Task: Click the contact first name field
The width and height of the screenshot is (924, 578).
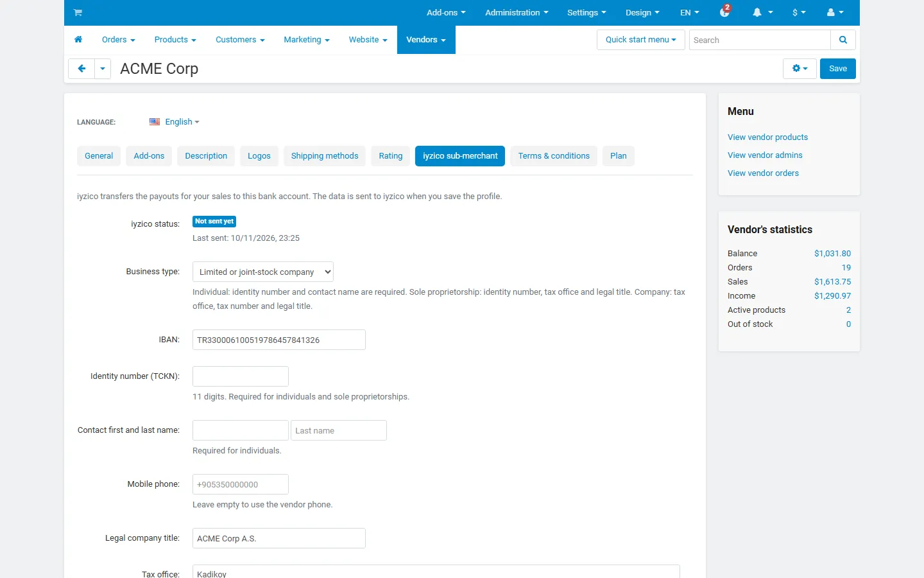Action: pos(241,430)
